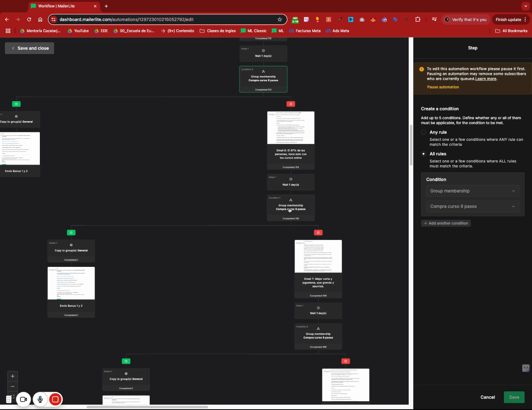
Task: Click the green yes-branch icon under Condition 7
Action: [x=71, y=232]
